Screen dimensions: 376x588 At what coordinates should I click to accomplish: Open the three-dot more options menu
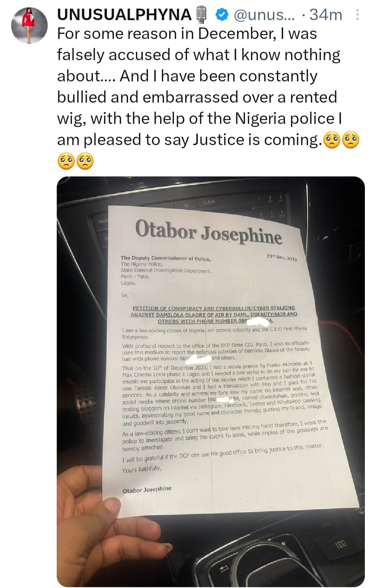click(x=357, y=15)
